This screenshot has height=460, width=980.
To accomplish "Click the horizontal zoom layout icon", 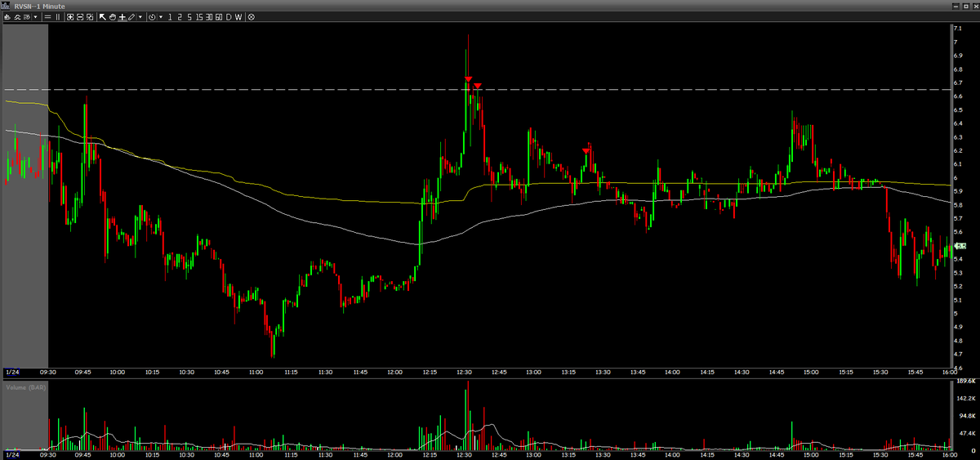I will 80,16.
